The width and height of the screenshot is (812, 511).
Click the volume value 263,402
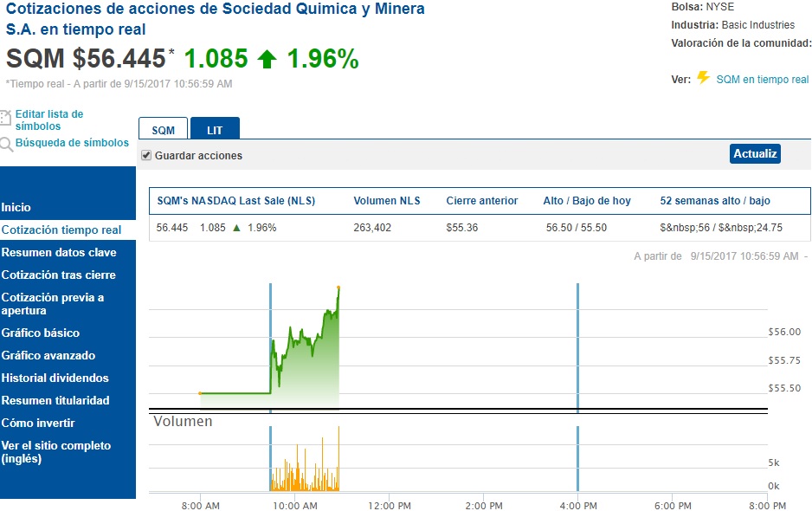[x=372, y=228]
